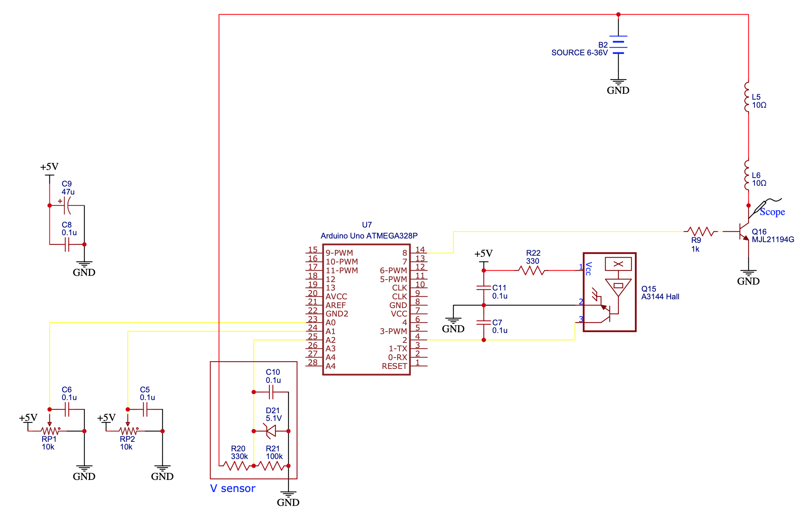Click the Q15 A3144 Hall sensor block
The height and width of the screenshot is (518, 812).
tap(609, 292)
